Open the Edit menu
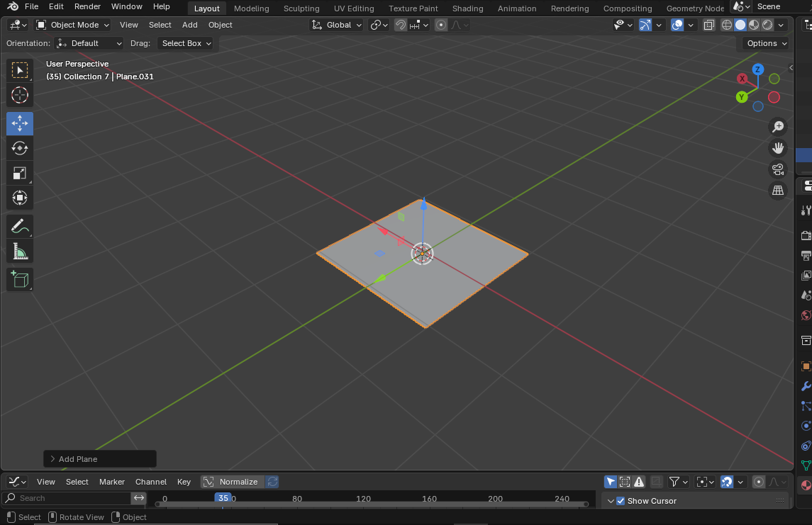 pos(56,6)
